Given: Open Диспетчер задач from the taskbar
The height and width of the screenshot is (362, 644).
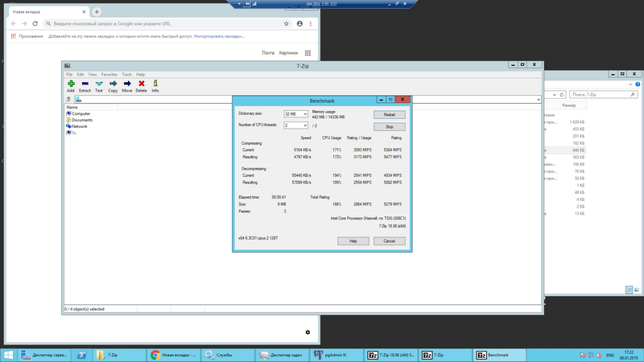Looking at the screenshot, I should 282,355.
